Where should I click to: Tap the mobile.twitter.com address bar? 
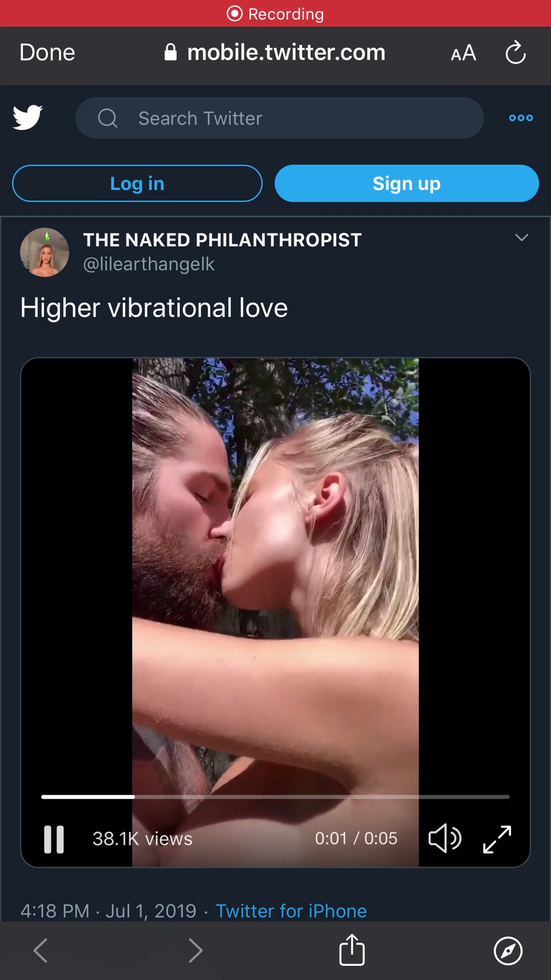click(275, 52)
